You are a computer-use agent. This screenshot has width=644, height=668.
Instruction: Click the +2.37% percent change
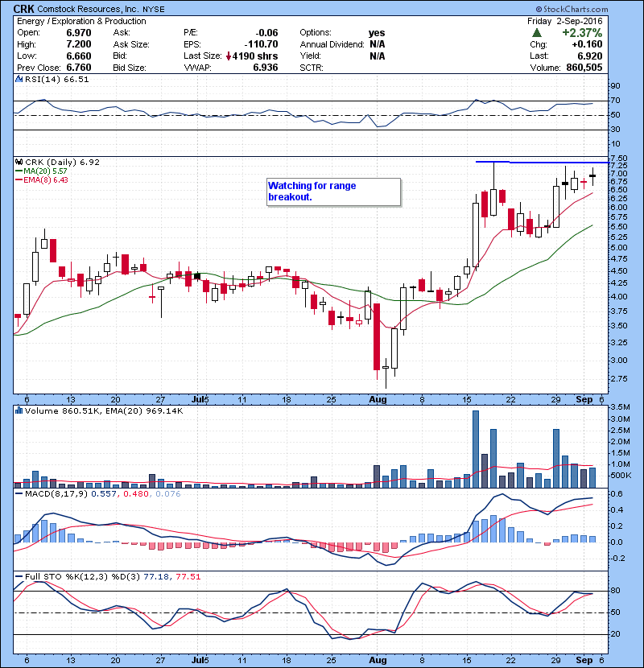click(x=582, y=33)
